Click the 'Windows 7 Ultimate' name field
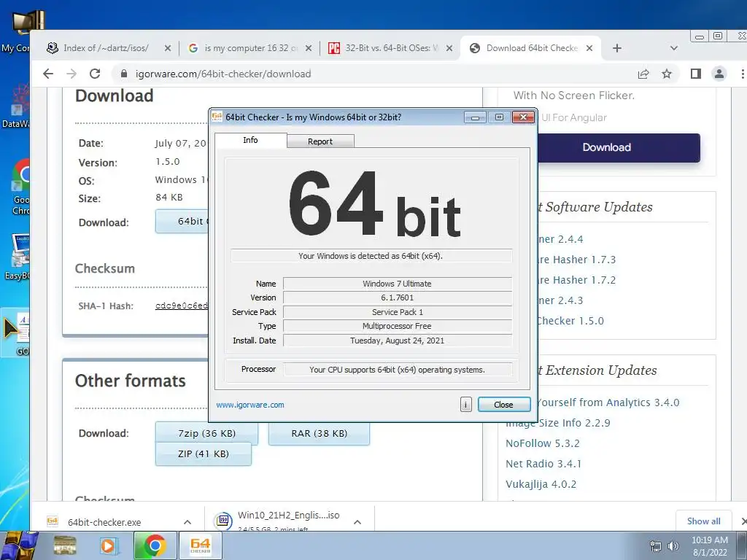 point(398,284)
